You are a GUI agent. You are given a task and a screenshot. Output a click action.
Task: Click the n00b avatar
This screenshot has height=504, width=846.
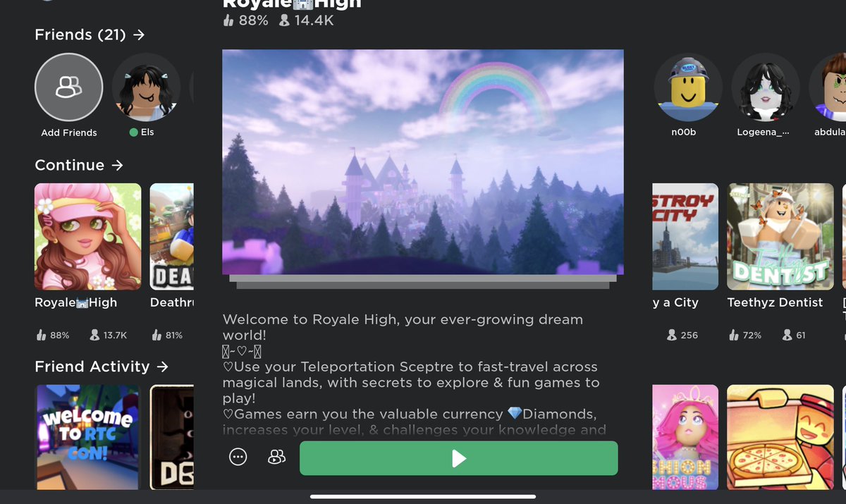coord(688,88)
